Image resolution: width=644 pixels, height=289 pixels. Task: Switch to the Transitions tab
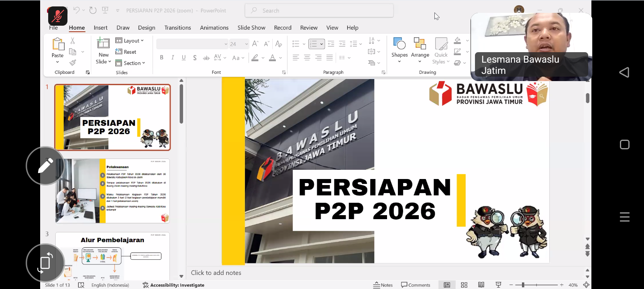pyautogui.click(x=177, y=28)
